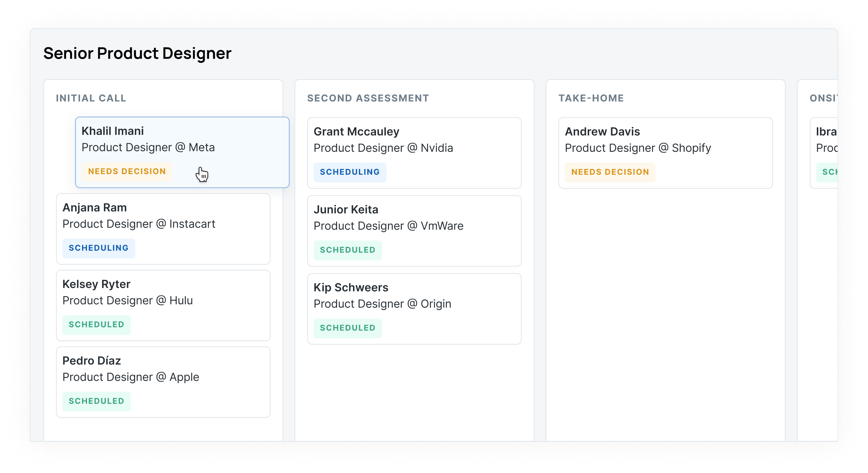
Task: Click the SCHEDULED badge on Junior Keita
Action: 348,249
